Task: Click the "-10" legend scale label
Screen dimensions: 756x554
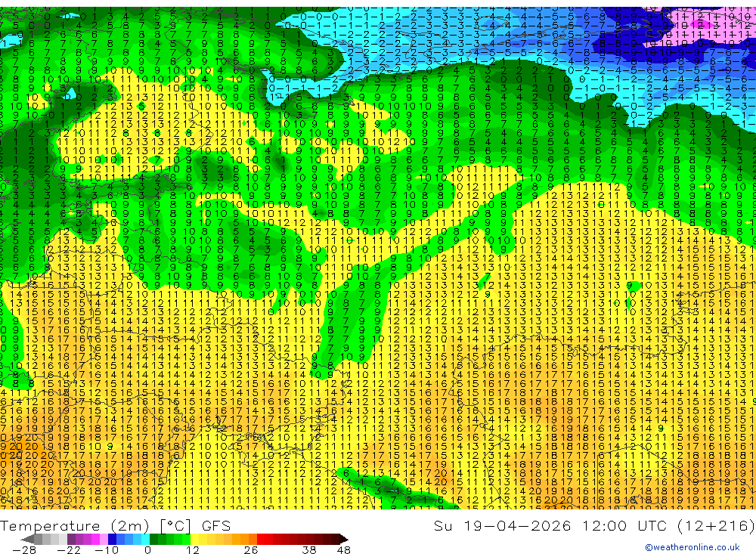Action: 107,549
